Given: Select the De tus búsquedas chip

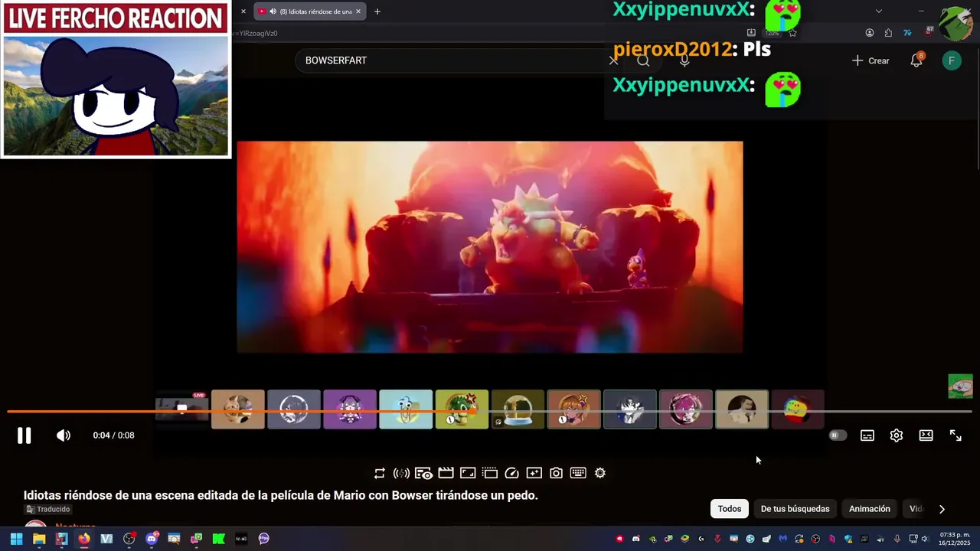Looking at the screenshot, I should 795,509.
